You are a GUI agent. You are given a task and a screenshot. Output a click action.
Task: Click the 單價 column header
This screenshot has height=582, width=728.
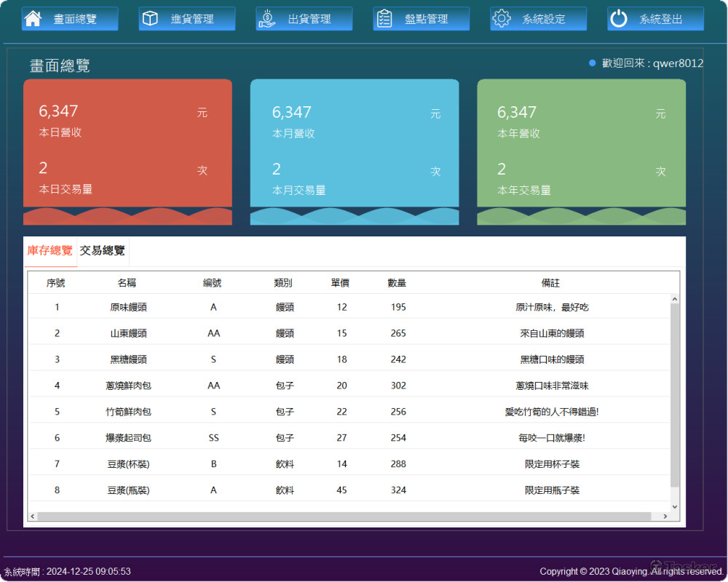tap(340, 283)
